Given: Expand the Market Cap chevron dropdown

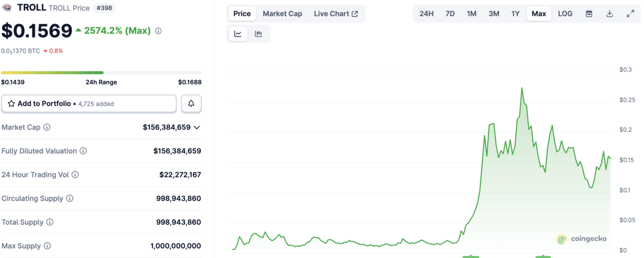Looking at the screenshot, I should pyautogui.click(x=197, y=127).
